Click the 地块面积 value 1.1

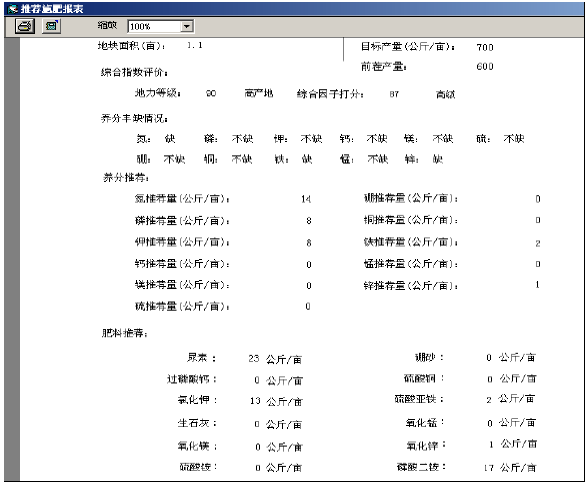pyautogui.click(x=195, y=45)
